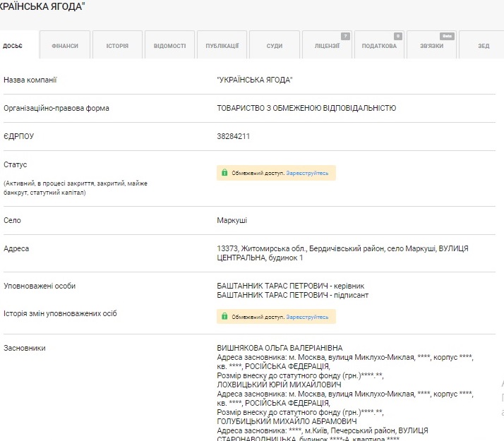Image resolution: width=504 pixels, height=441 pixels.
Task: Click the company address text in Житомирська обл.
Action: [x=342, y=253]
